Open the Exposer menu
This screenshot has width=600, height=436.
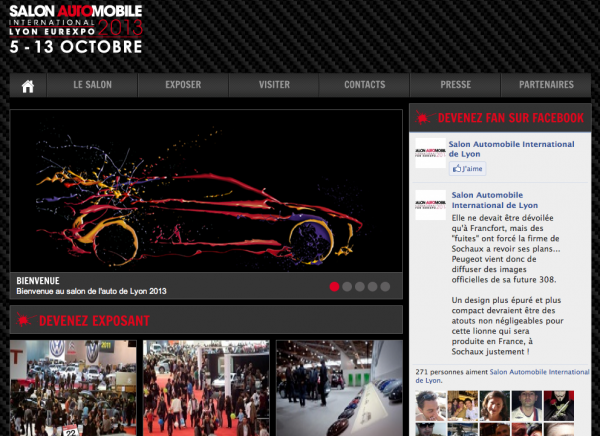click(183, 86)
